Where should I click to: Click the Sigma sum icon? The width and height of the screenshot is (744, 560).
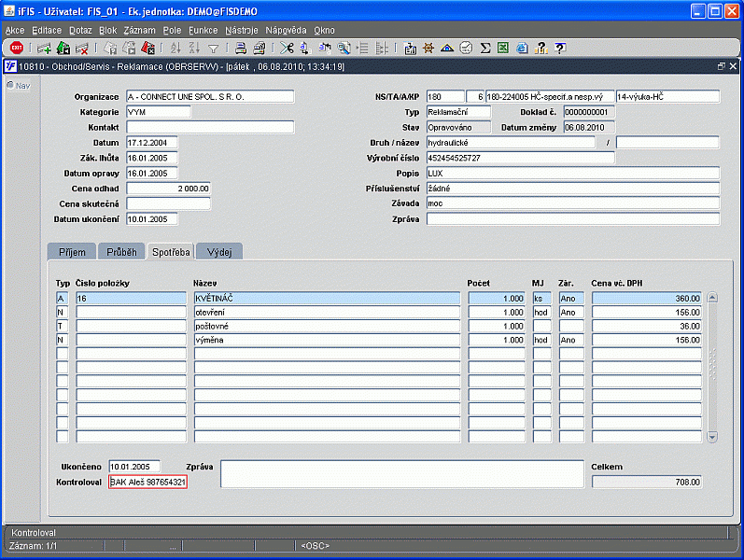(x=484, y=48)
